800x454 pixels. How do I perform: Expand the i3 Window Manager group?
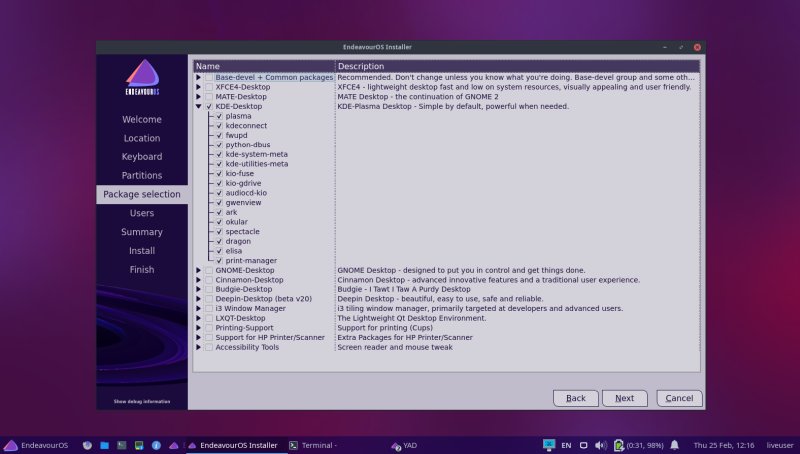click(x=198, y=309)
